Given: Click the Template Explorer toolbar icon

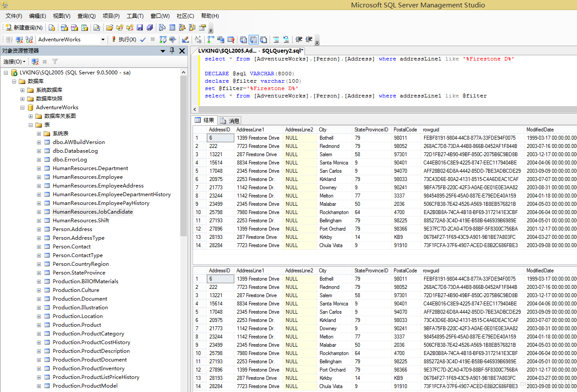Looking at the screenshot, I should point(192,27).
